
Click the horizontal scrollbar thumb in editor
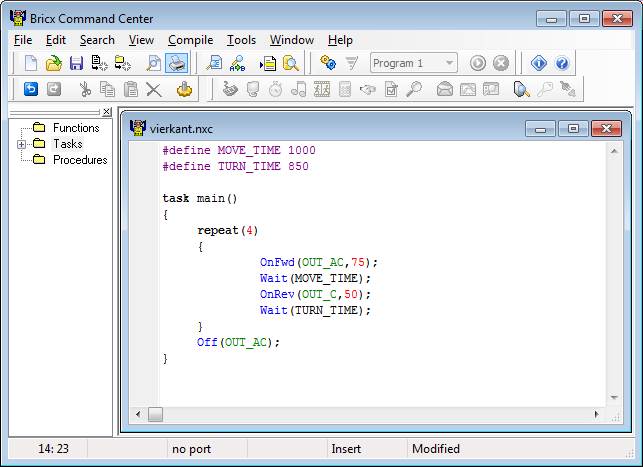pos(155,414)
